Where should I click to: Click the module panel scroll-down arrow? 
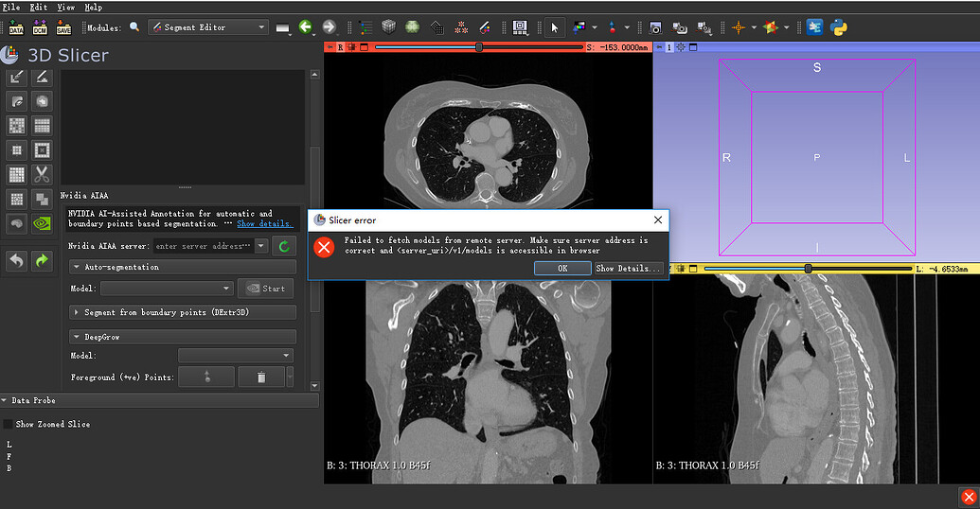314,386
